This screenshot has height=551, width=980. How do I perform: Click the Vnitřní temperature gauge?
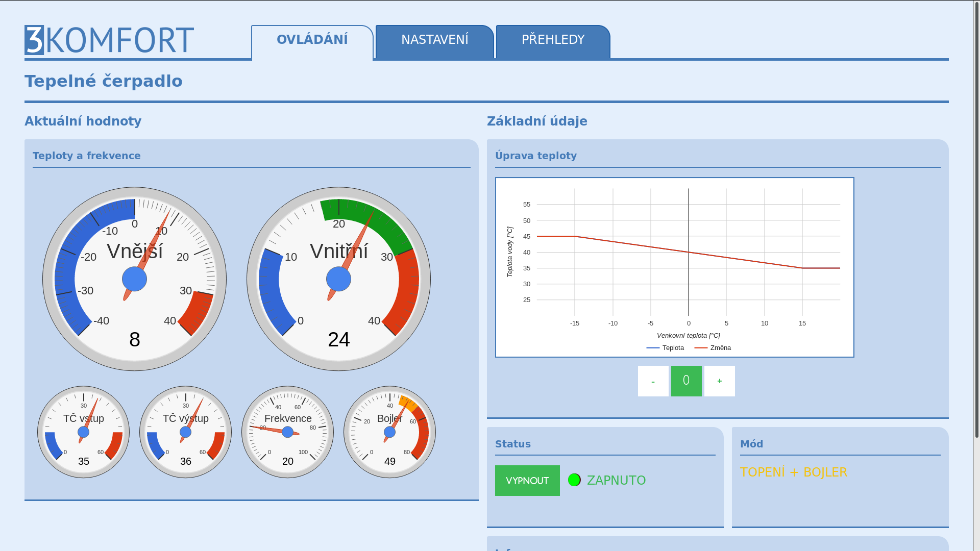click(x=339, y=279)
